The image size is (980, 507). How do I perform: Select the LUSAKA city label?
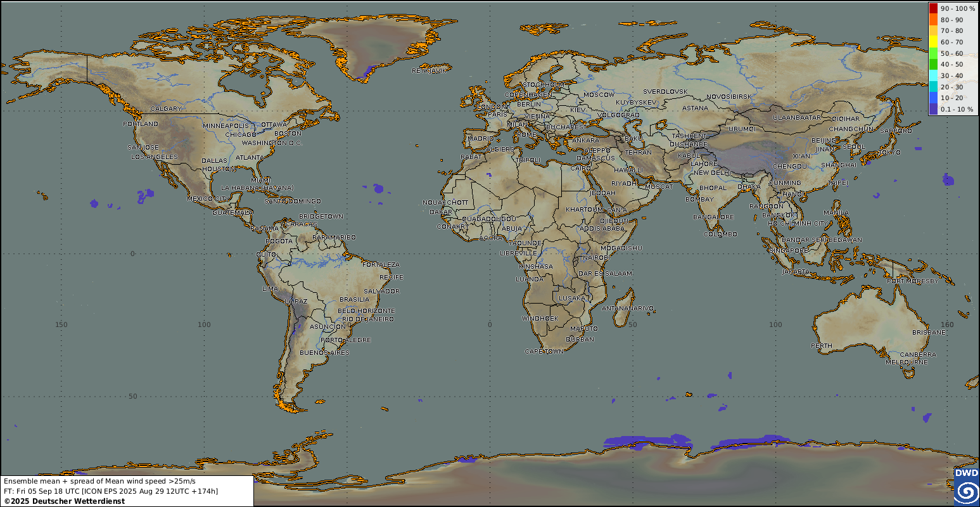(571, 298)
